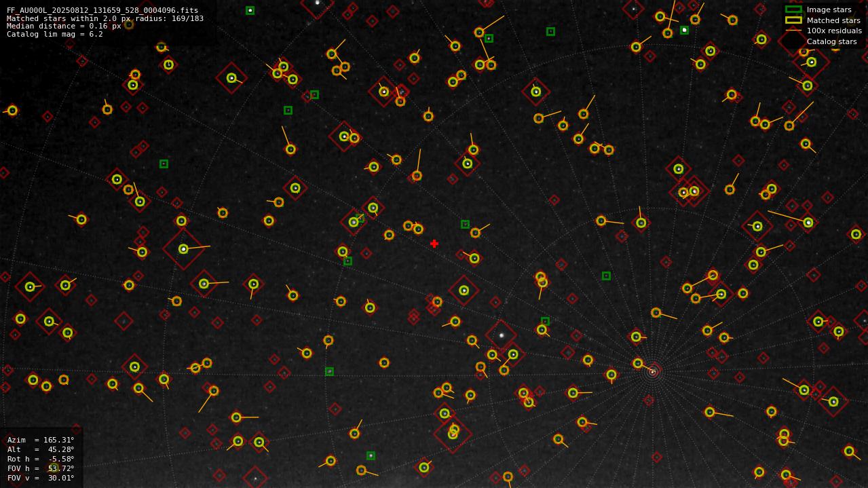Screen dimensions: 868x488
Task: Click the 'Alt = 45.28°' readout
Action: pos(41,449)
